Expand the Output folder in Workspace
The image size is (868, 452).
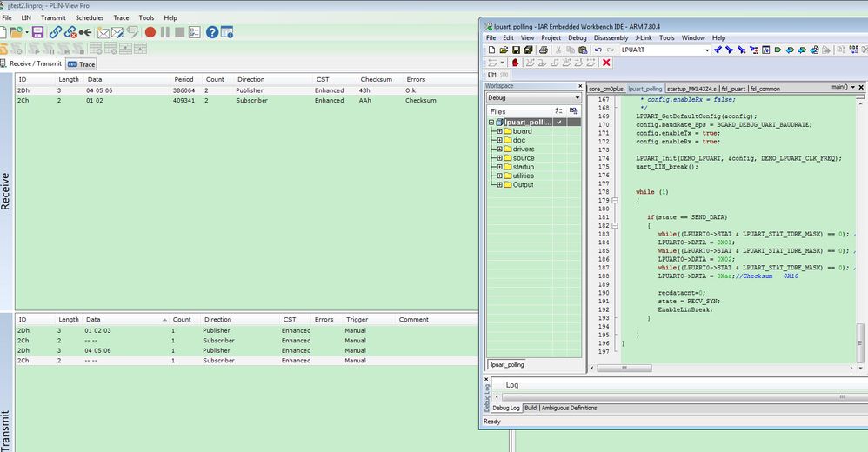[499, 185]
